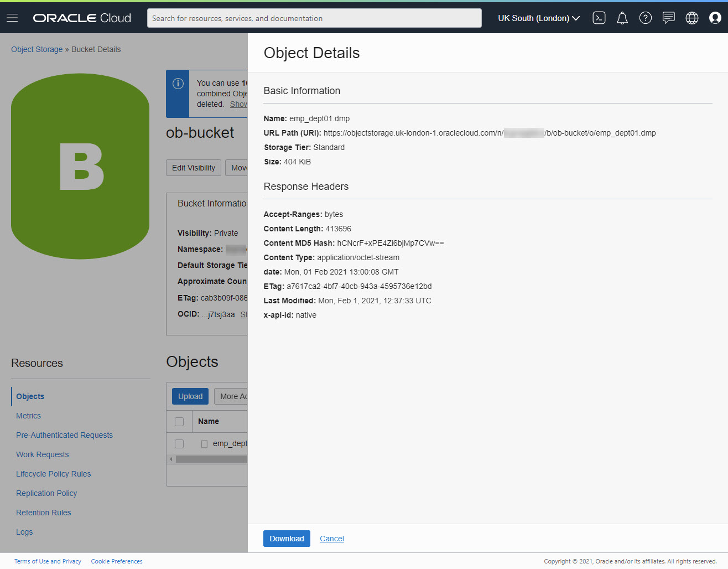Click the Content Type application/octet-stream value
The image size is (728, 569).
click(x=358, y=257)
